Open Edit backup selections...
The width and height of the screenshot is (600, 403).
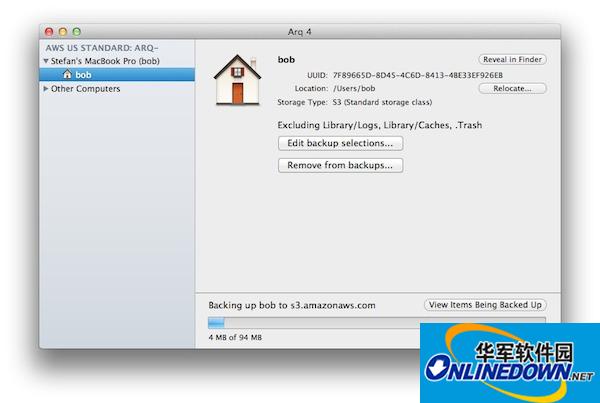[x=340, y=143]
